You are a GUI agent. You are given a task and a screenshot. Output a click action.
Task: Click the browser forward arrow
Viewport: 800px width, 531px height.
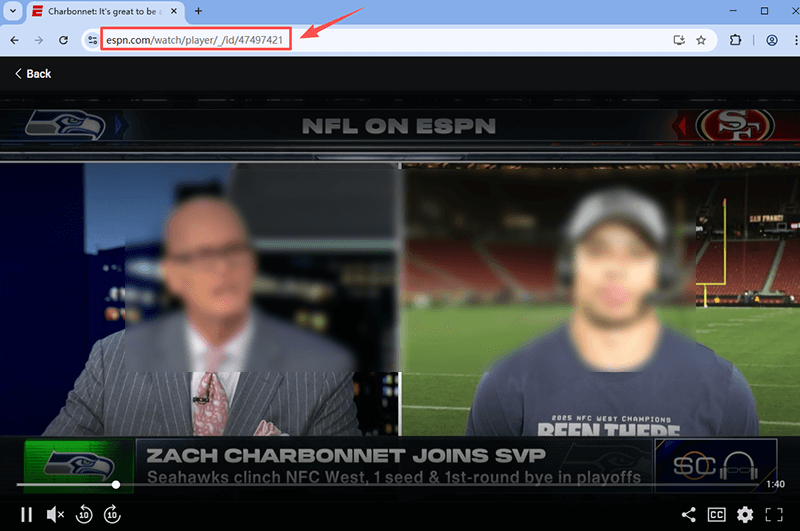[x=39, y=40]
